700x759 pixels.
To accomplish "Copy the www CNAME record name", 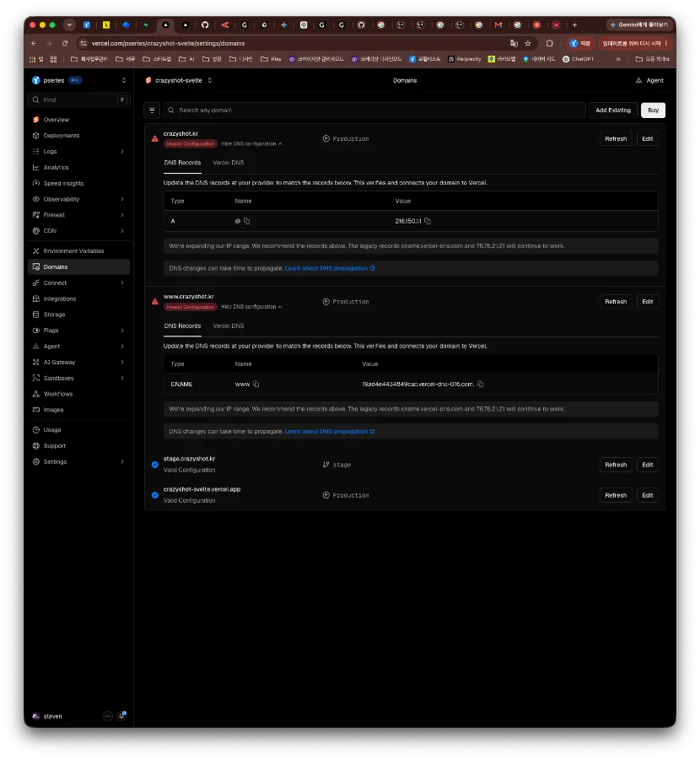I will 256,385.
